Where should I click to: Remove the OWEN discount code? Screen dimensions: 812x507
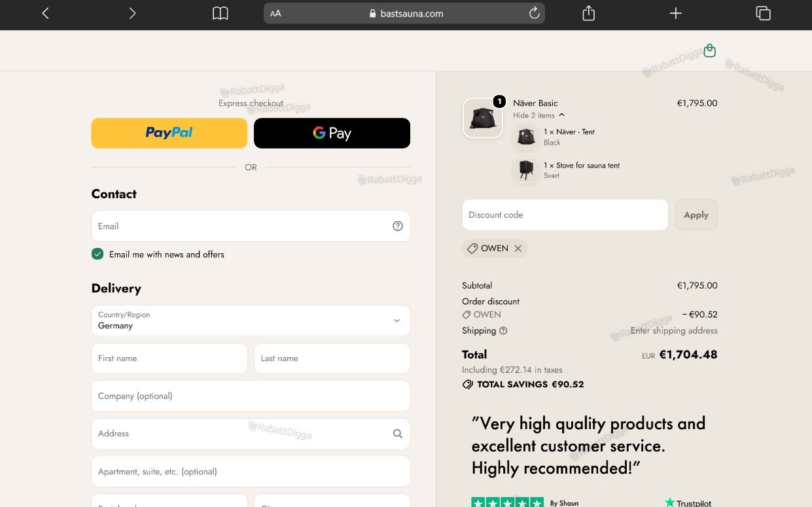(x=518, y=249)
